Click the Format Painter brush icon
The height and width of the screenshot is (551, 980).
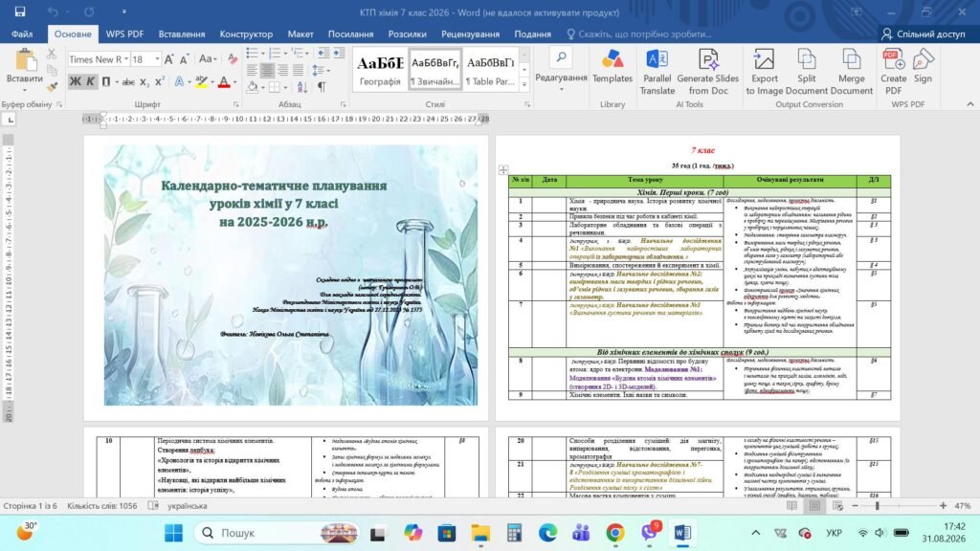coord(52,85)
